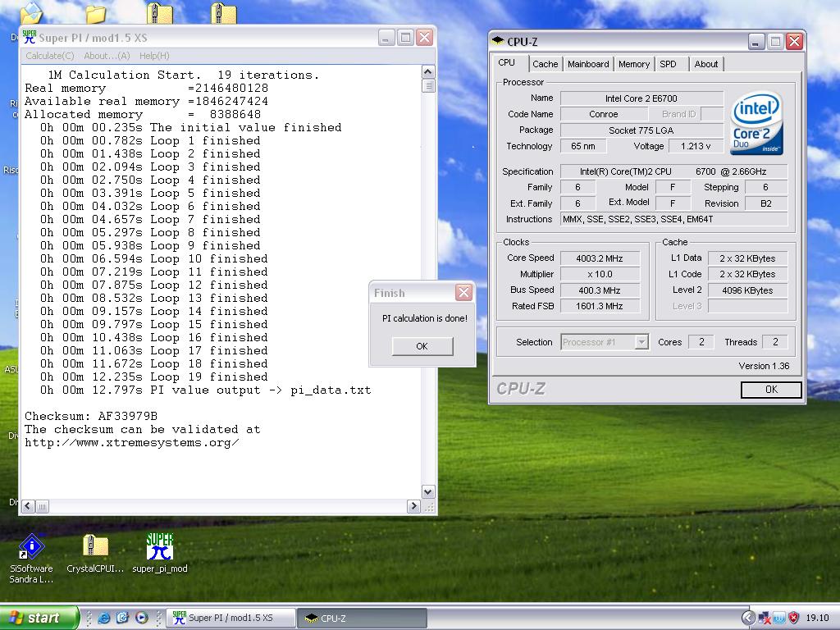
Task: Click the Outlook Express Quick Launch icon
Action: (x=123, y=618)
